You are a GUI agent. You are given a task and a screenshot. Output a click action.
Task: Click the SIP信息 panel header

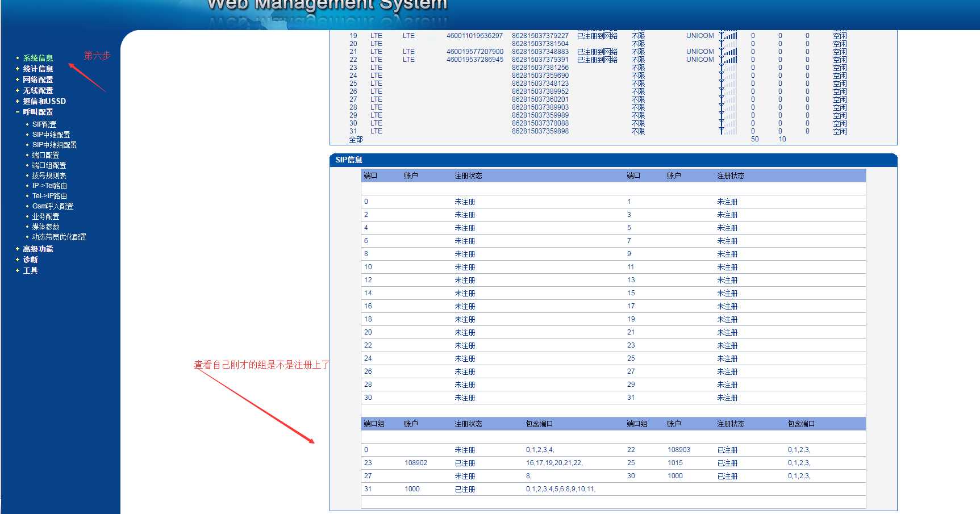(613, 160)
